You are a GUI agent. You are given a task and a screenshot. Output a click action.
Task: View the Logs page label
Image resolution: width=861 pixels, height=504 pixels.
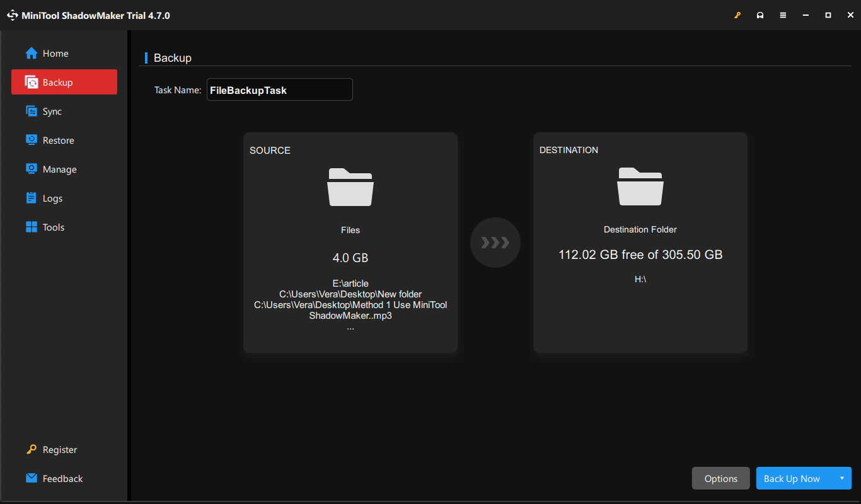click(x=53, y=198)
